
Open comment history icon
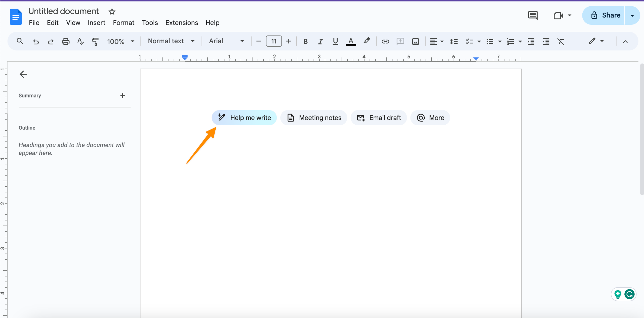533,15
